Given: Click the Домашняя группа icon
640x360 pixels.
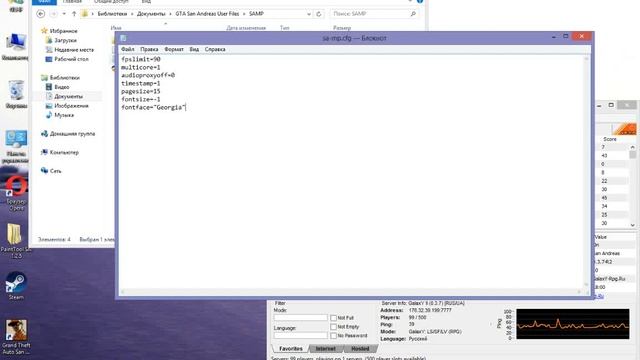Looking at the screenshot, I should (44, 134).
